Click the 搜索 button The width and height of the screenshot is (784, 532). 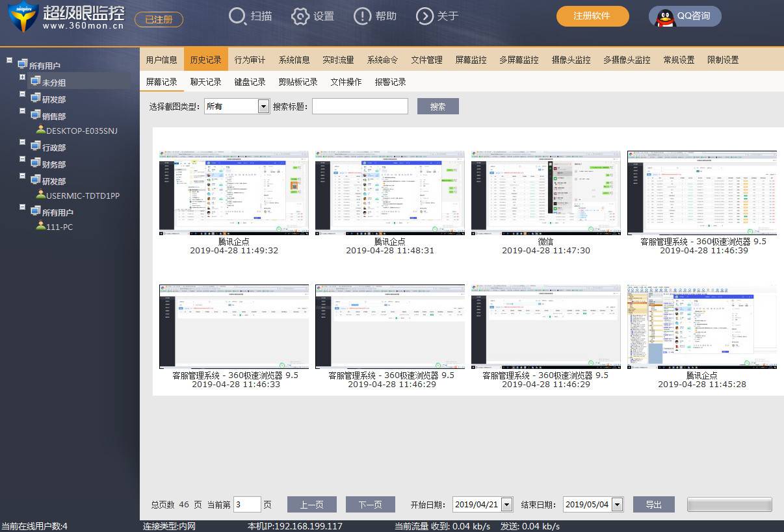[x=438, y=107]
